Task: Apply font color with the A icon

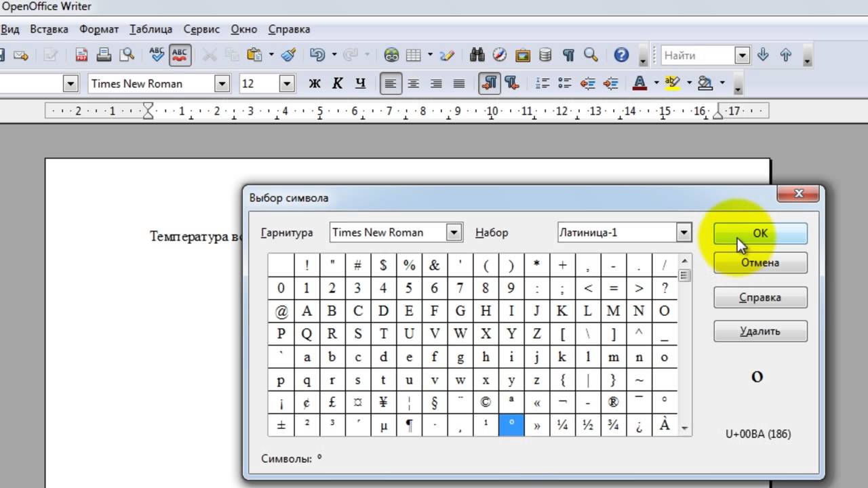Action: 639,83
